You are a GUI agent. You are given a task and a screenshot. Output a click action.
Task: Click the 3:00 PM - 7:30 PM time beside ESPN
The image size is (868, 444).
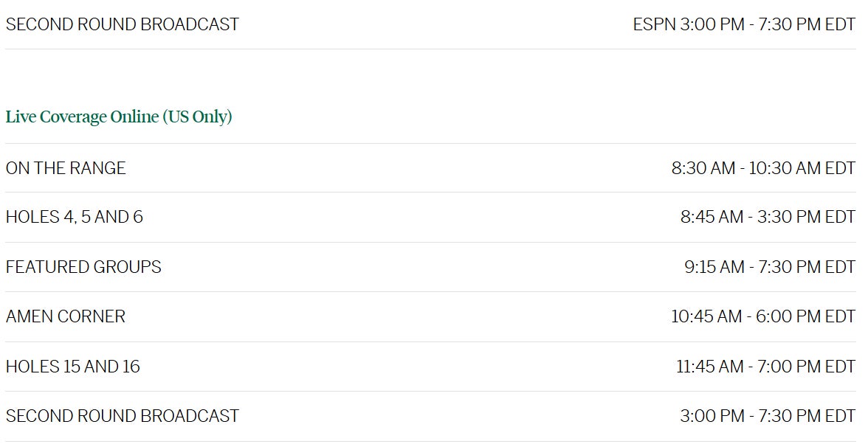click(768, 24)
